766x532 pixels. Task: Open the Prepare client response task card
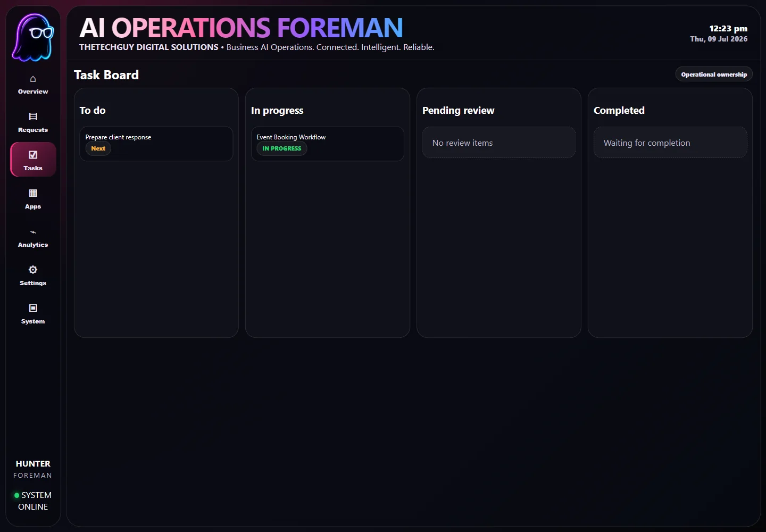pos(156,144)
